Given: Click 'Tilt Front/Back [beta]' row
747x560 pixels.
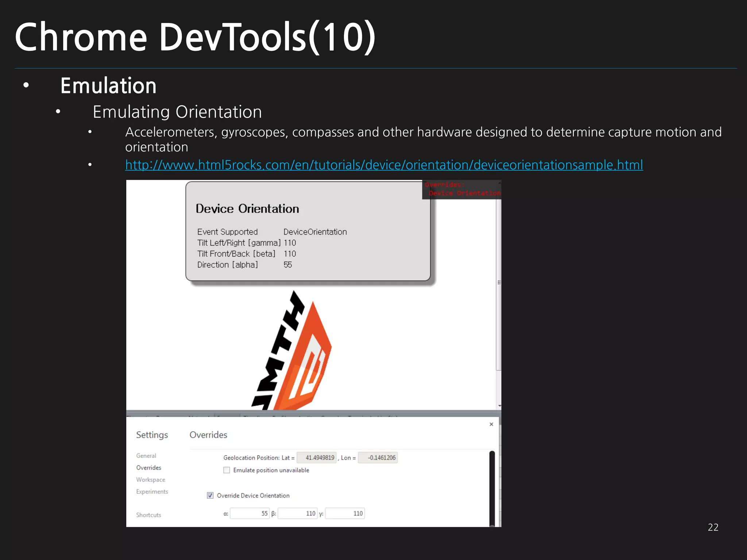Looking at the screenshot, I should click(247, 254).
